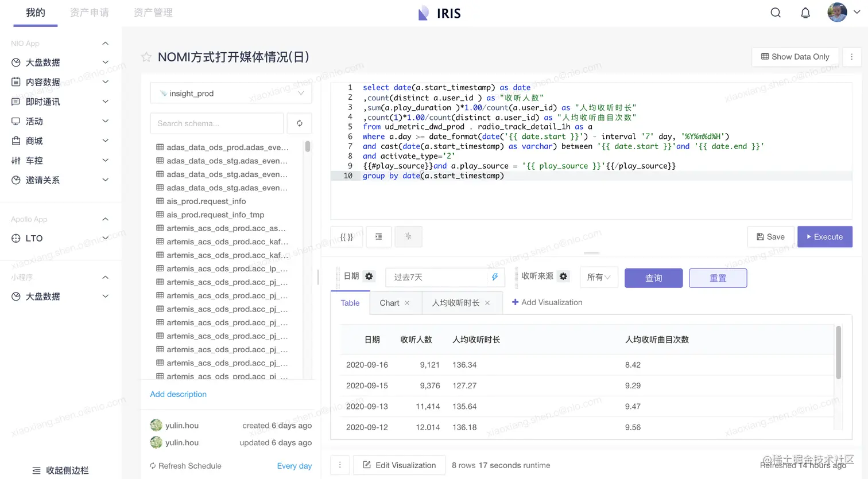Format the SQL query with indent button
Image resolution: width=868 pixels, height=479 pixels.
pos(379,237)
